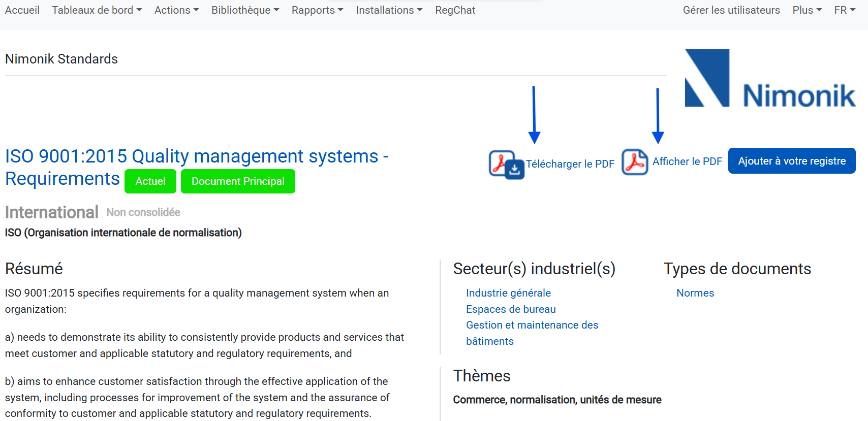Screen dimensions: 868x421
Task: Open the Tableaux de bord dropdown
Action: [x=97, y=10]
